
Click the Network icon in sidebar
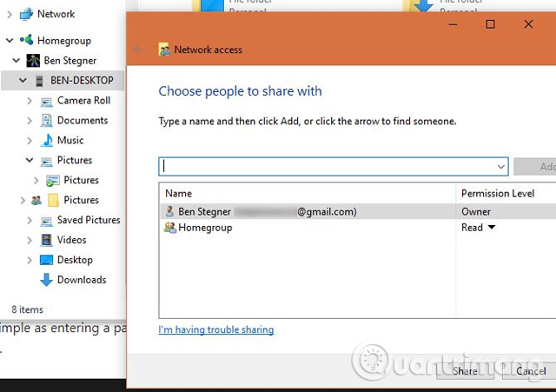(26, 14)
